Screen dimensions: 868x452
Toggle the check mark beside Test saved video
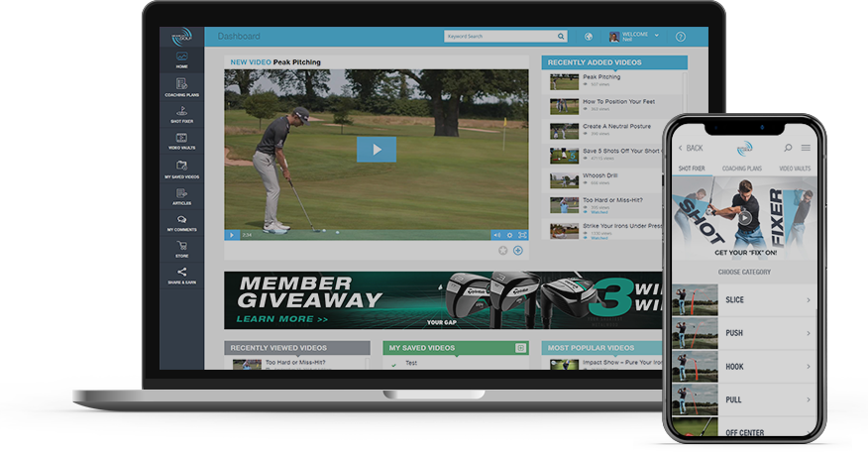(393, 365)
